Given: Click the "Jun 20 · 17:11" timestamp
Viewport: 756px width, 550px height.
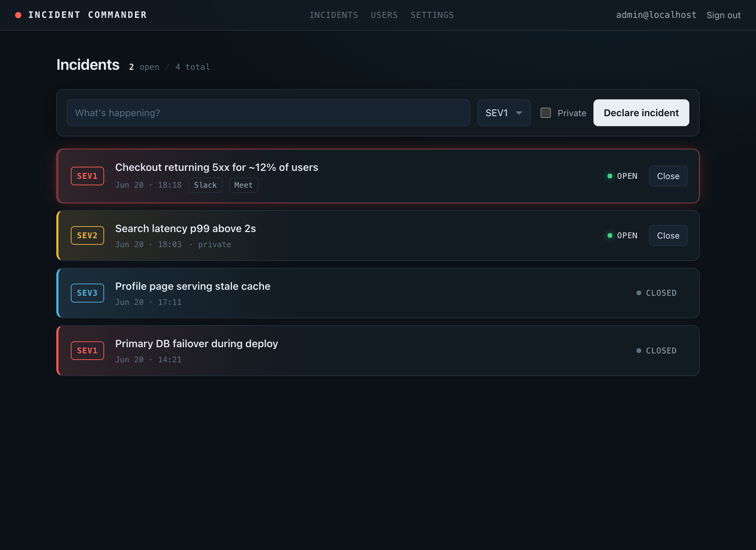Looking at the screenshot, I should [x=148, y=302].
